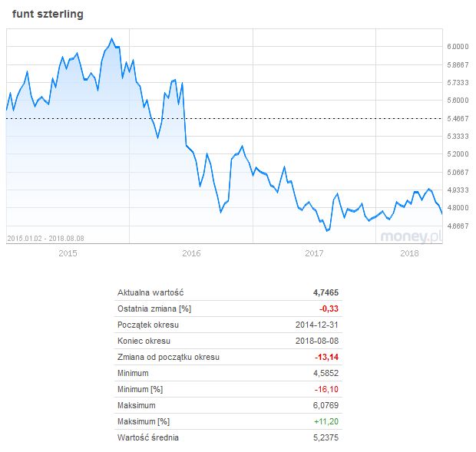Image resolution: width=476 pixels, height=452 pixels.
Task: Click the current value 4,7465
Action: coord(325,292)
